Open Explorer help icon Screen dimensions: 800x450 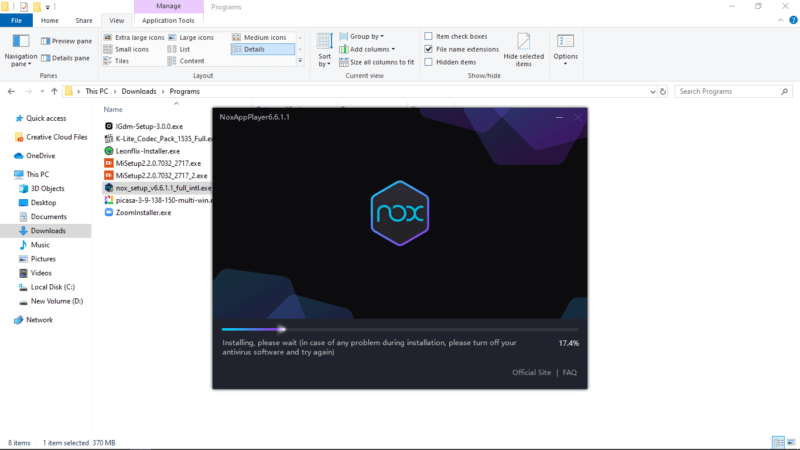[793, 20]
